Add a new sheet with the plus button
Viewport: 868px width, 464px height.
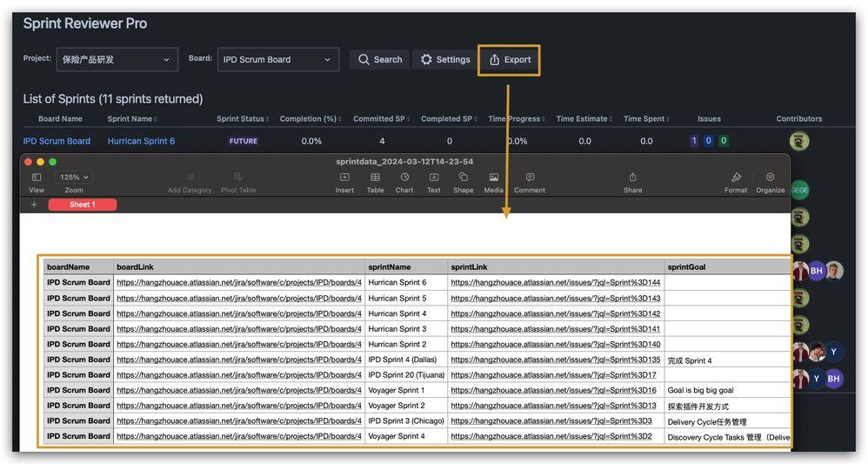tap(34, 205)
